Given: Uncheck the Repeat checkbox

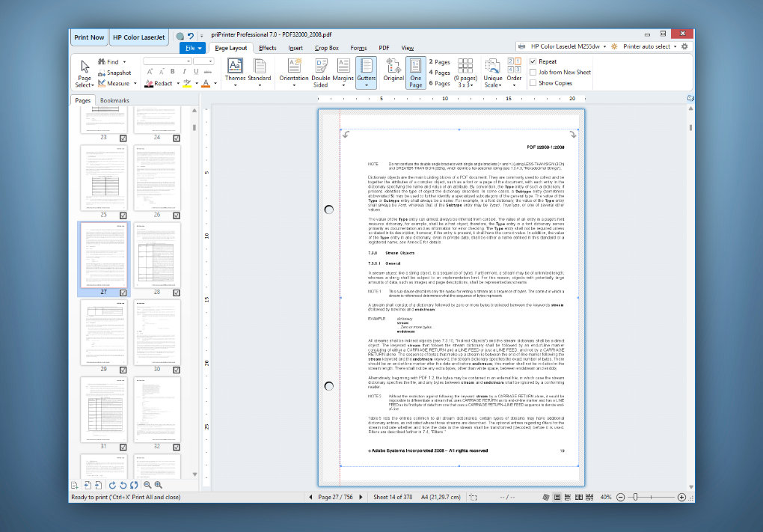Looking at the screenshot, I should (533, 61).
